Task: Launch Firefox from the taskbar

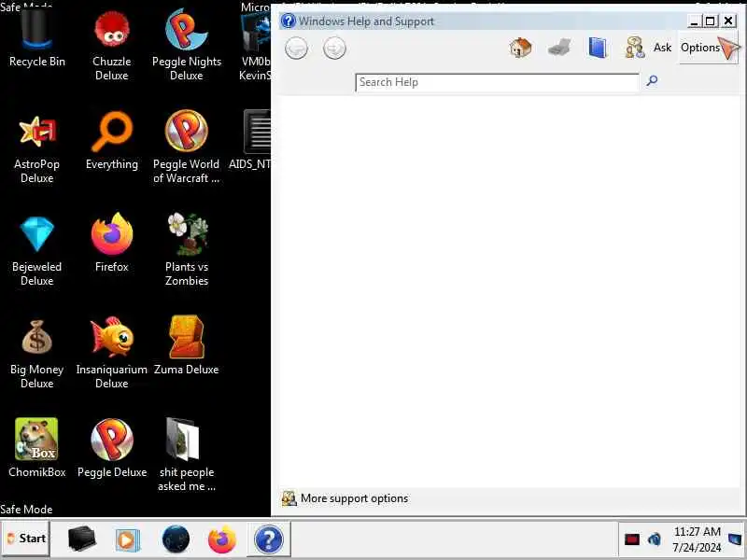Action: coord(222,539)
